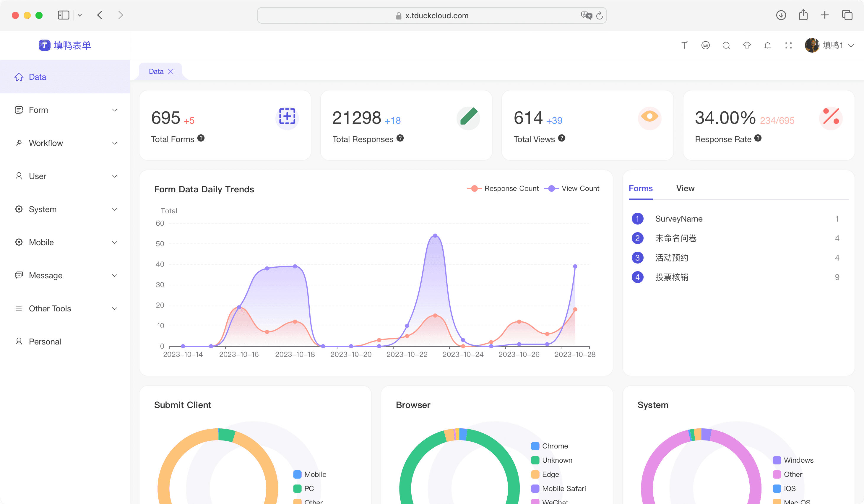Viewport: 864px width, 504px height.
Task: Click the Response Rate help icon
Action: (758, 138)
